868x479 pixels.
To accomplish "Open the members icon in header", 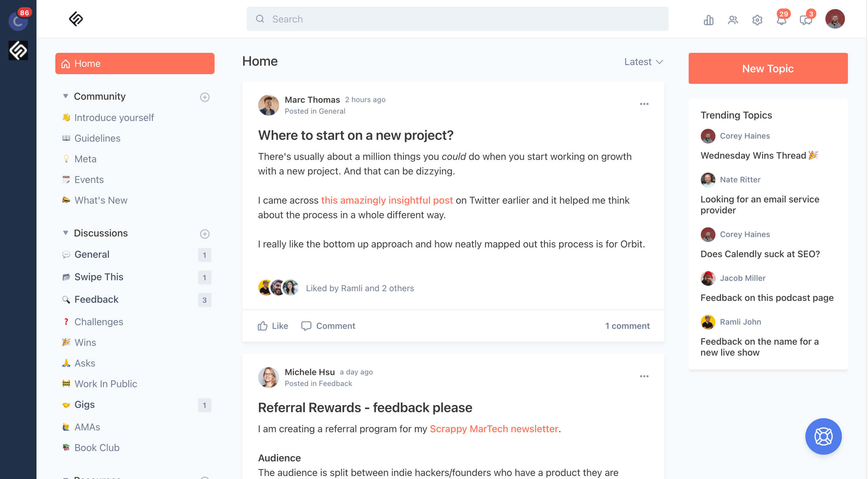I will click(x=733, y=20).
